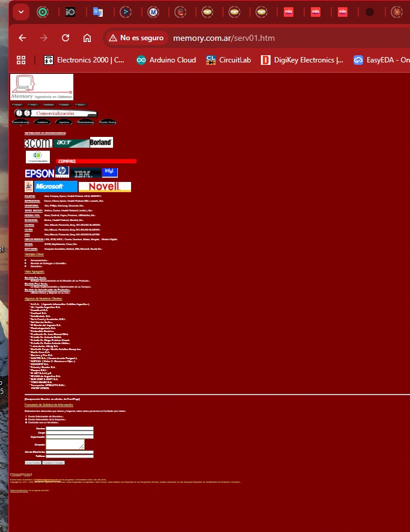Screen dimensions: 410x532
Task: Open the tab search dropdown arrow
Action: pos(21,12)
